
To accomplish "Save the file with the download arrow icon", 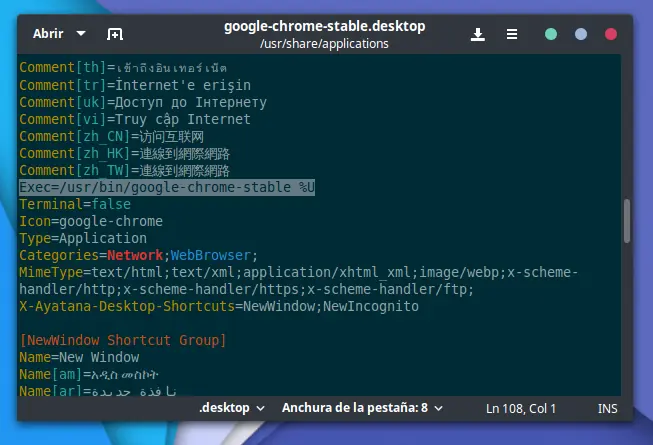I will pyautogui.click(x=478, y=34).
